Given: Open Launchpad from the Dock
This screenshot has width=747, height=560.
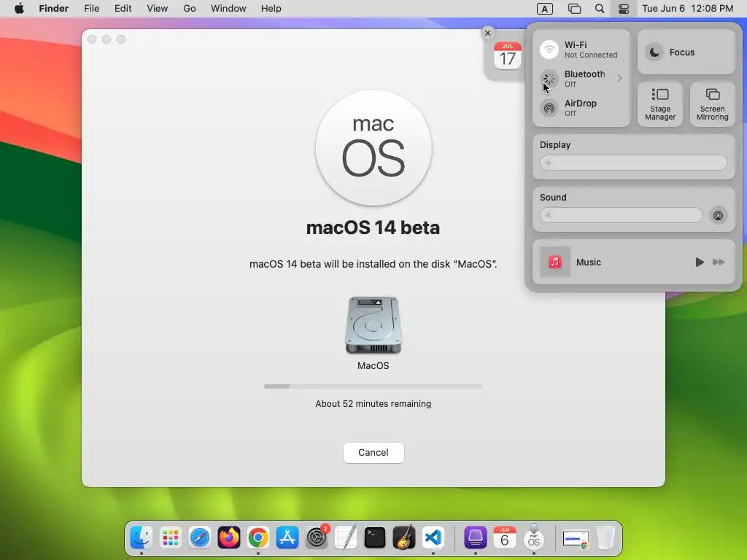Looking at the screenshot, I should click(x=171, y=538).
